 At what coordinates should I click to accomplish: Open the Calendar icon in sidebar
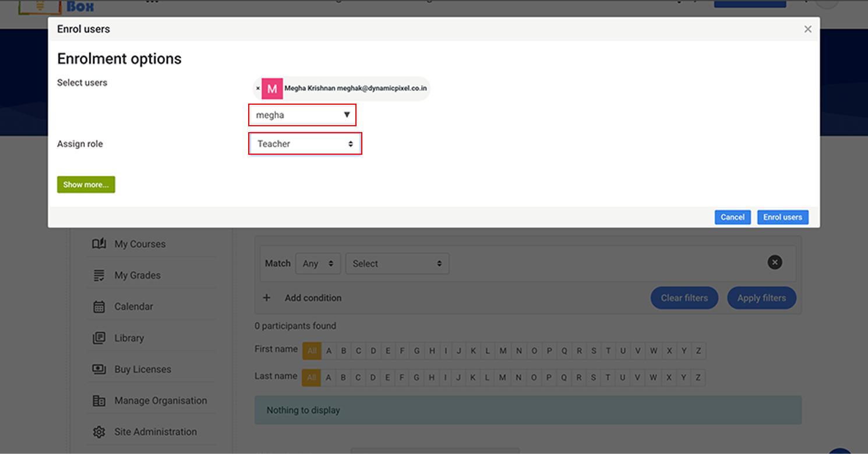coord(99,307)
